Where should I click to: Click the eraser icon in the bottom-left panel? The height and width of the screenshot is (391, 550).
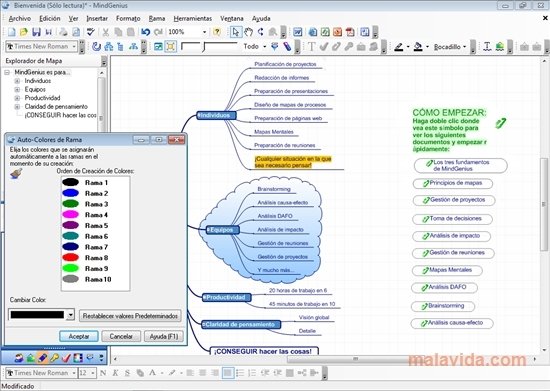(x=42, y=358)
